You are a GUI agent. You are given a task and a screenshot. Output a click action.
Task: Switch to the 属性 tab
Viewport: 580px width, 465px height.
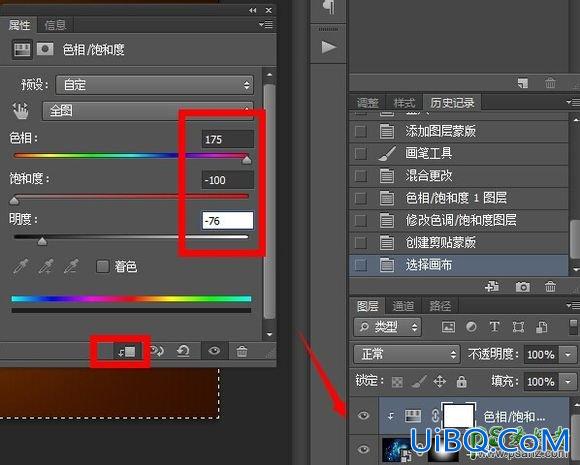click(x=19, y=25)
